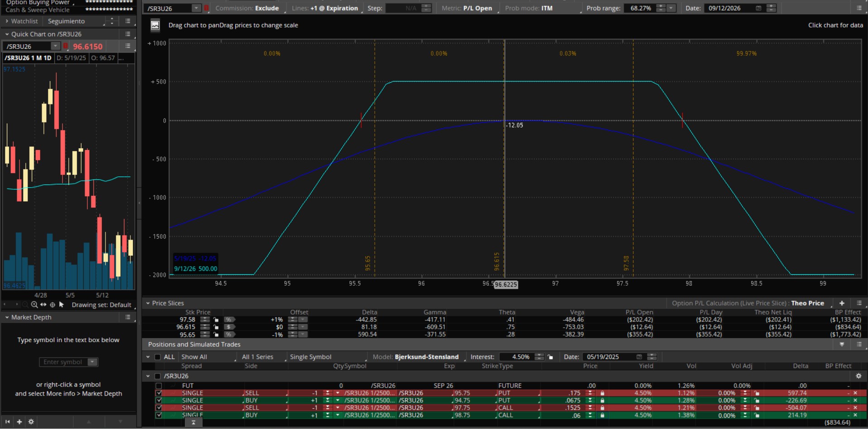Click the zoom-in magnifier in Quick Chart toolbar

click(34, 305)
